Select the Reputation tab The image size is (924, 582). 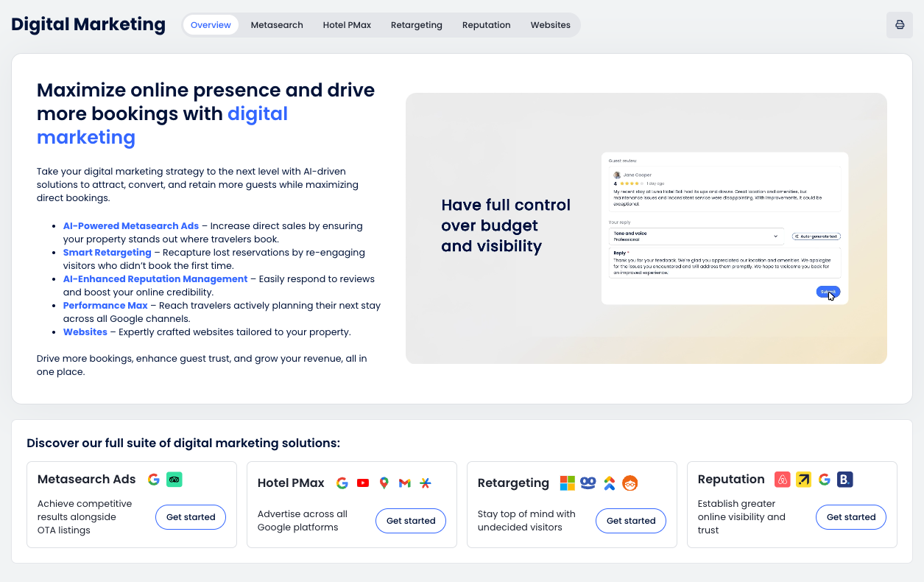click(486, 25)
